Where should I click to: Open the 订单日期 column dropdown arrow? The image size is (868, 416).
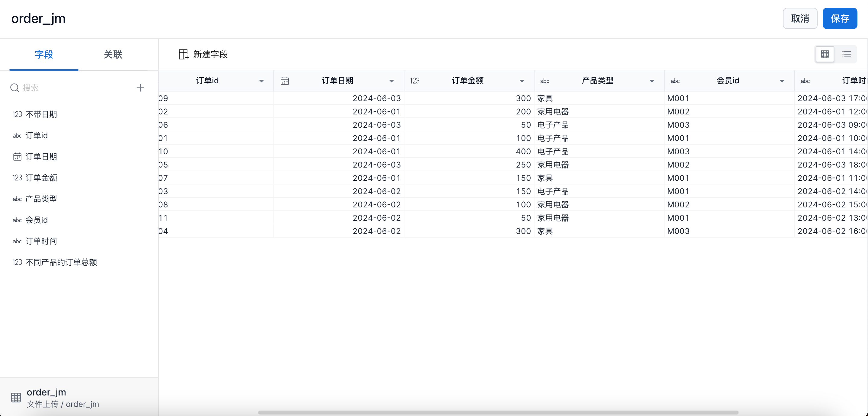coord(391,81)
